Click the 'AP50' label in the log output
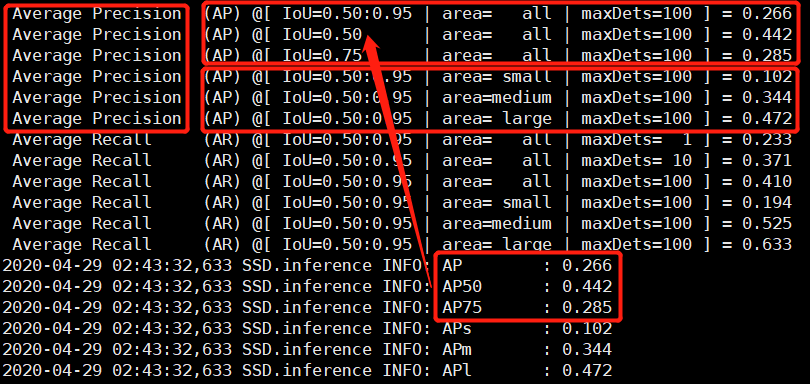This screenshot has width=810, height=384. tap(462, 286)
